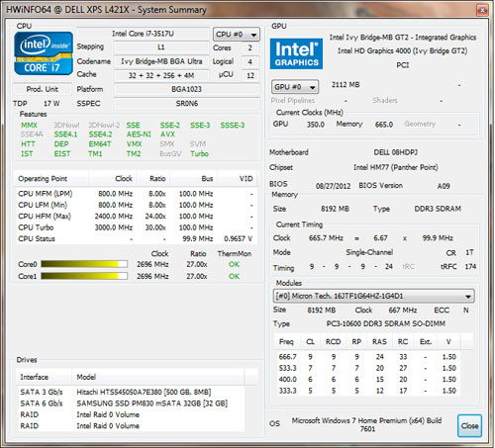Select the Hitachi HTS545050A7E380 drive row

[131, 392]
